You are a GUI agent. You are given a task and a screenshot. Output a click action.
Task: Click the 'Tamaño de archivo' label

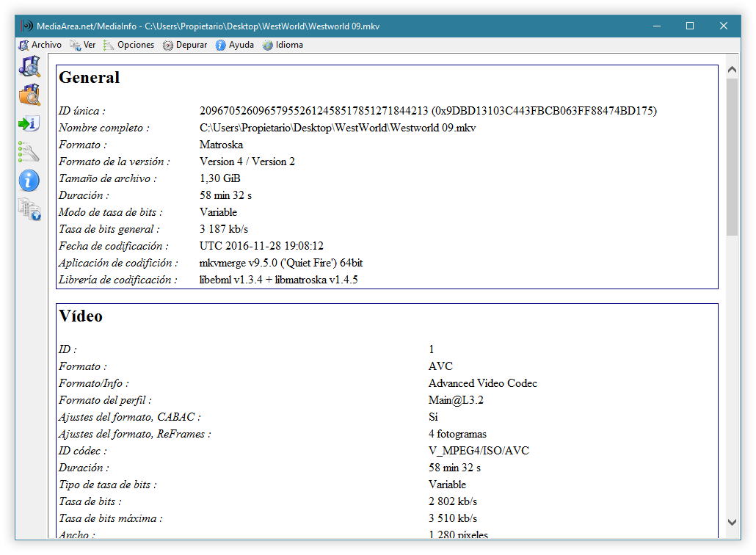coord(108,178)
